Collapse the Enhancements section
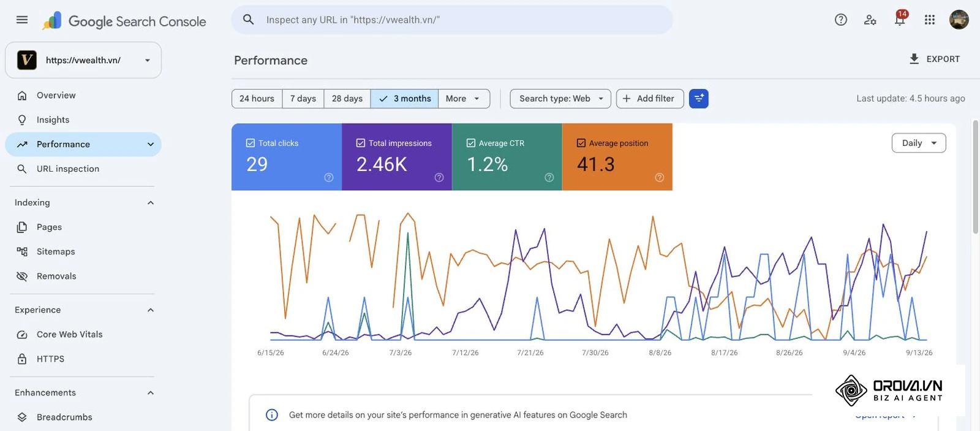The image size is (980, 431). pyautogui.click(x=151, y=393)
